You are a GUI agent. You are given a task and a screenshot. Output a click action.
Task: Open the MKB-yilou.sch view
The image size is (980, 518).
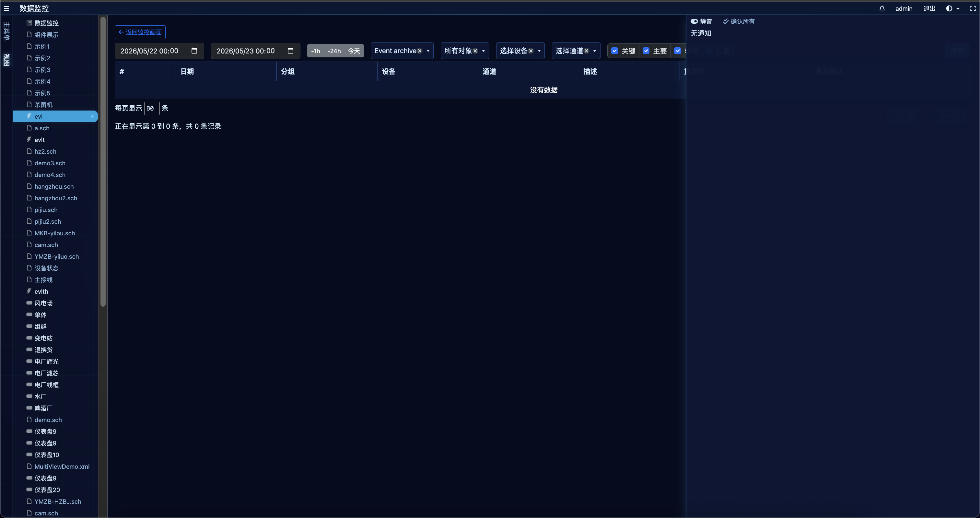[x=55, y=233]
